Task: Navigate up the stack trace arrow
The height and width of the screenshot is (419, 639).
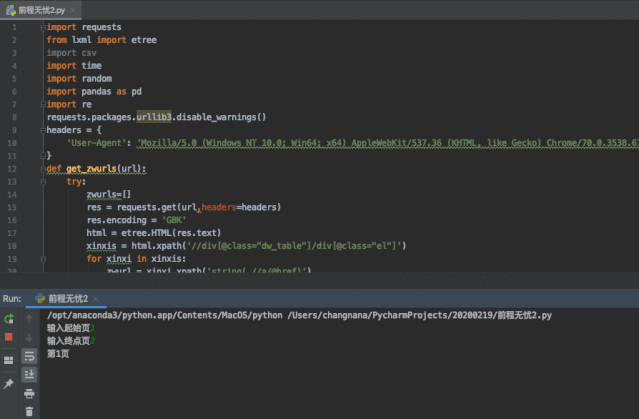Action: click(x=29, y=319)
